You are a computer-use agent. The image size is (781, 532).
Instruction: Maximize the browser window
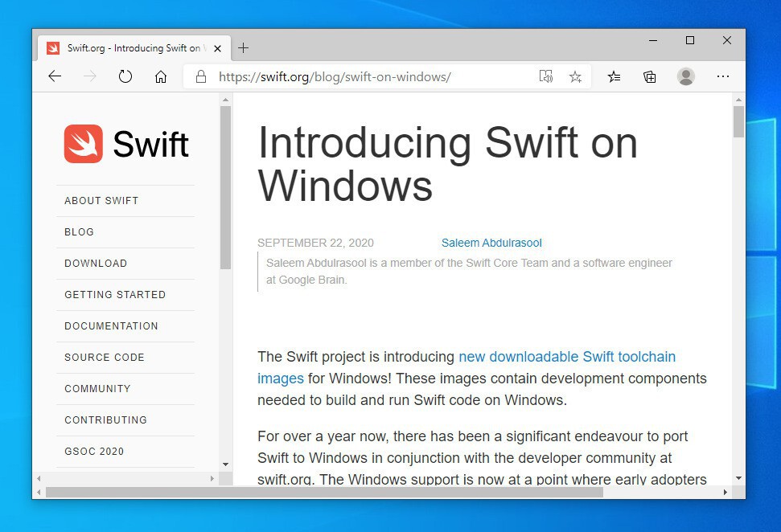coord(690,40)
